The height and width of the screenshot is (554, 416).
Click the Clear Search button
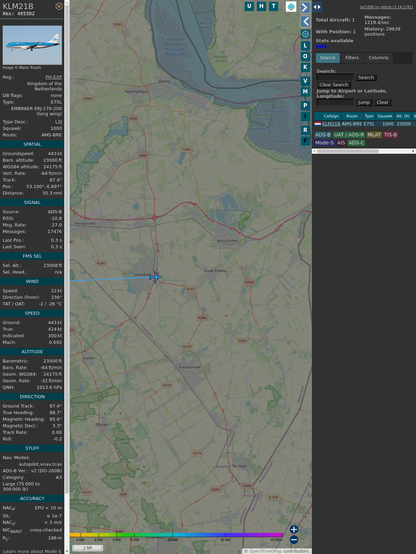tap(333, 85)
